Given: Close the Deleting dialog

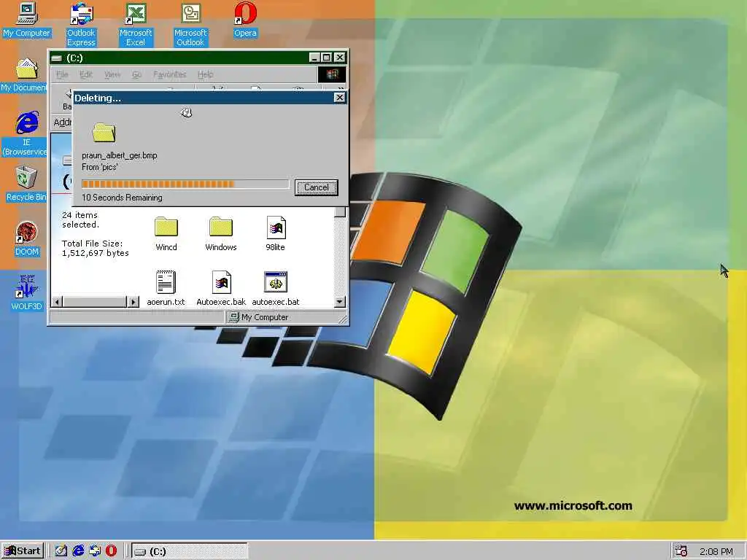Looking at the screenshot, I should (x=339, y=98).
